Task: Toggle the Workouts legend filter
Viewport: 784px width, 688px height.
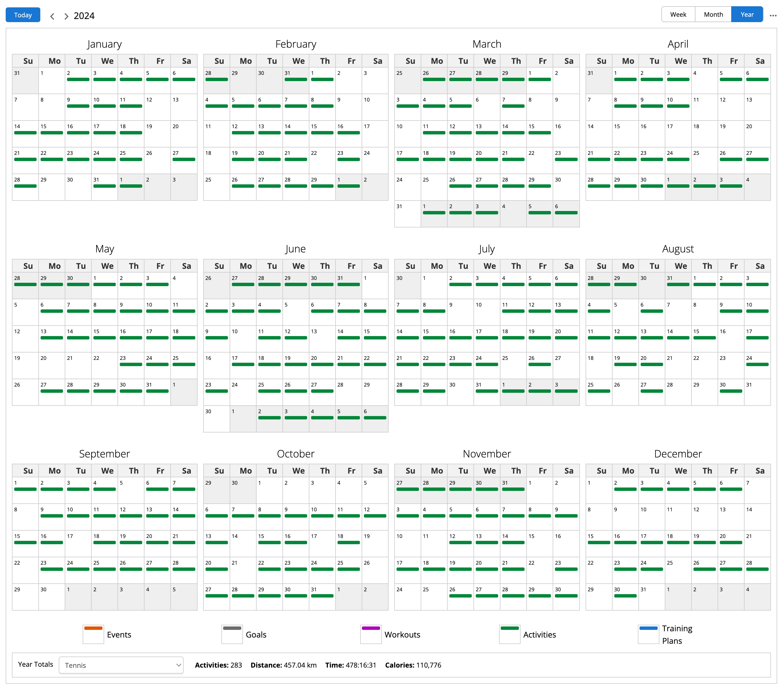Action: pyautogui.click(x=370, y=634)
